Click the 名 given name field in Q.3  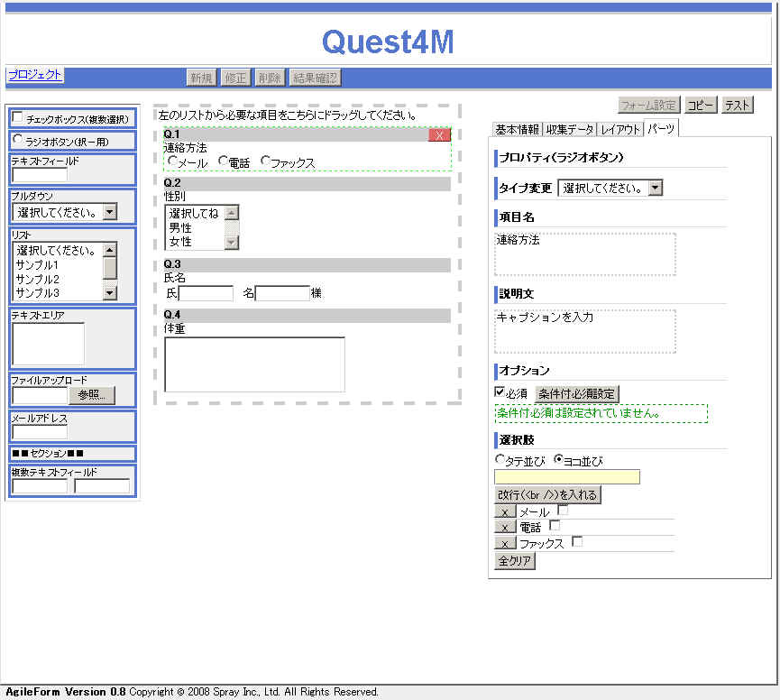point(282,293)
